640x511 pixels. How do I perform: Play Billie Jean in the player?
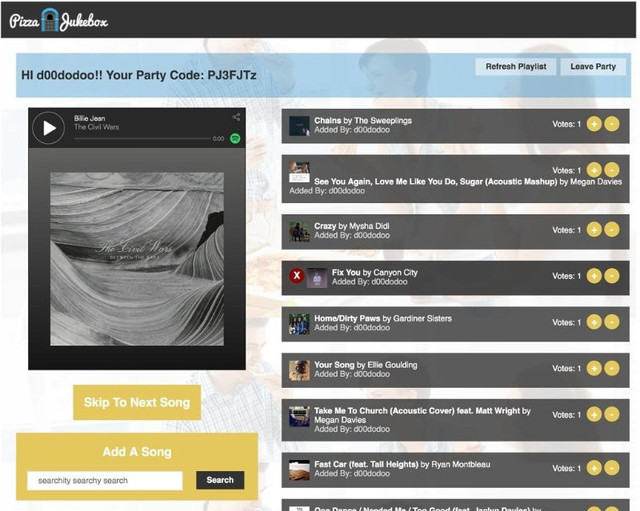[49, 128]
